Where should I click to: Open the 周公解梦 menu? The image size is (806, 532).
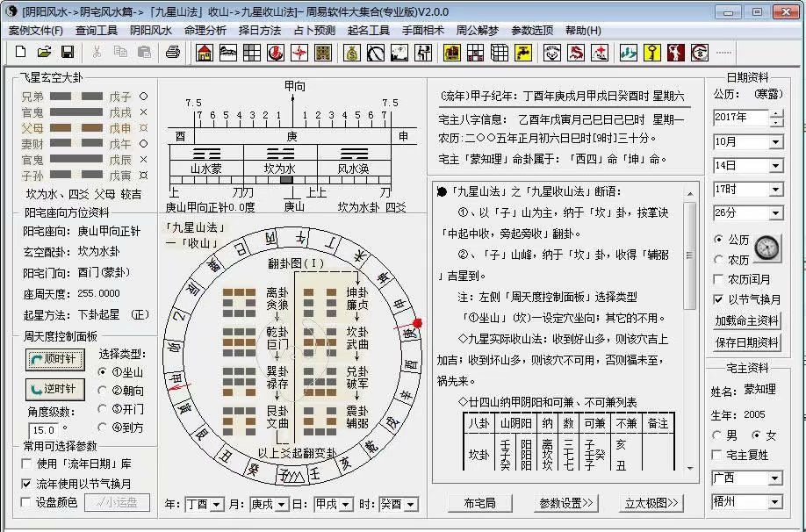pyautogui.click(x=477, y=30)
